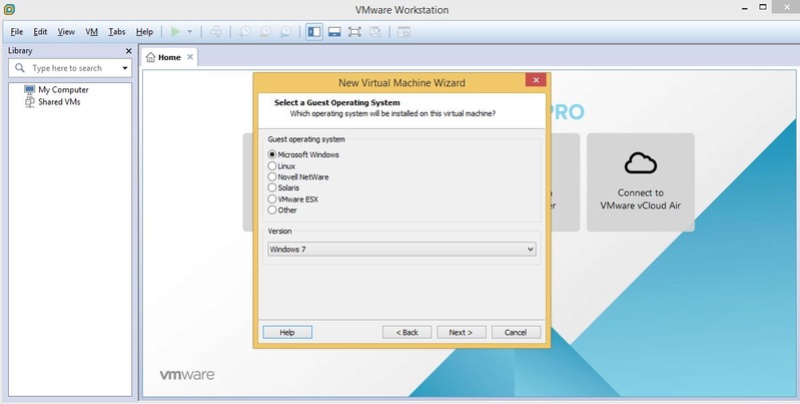Click the console view toolbar icon

click(404, 32)
